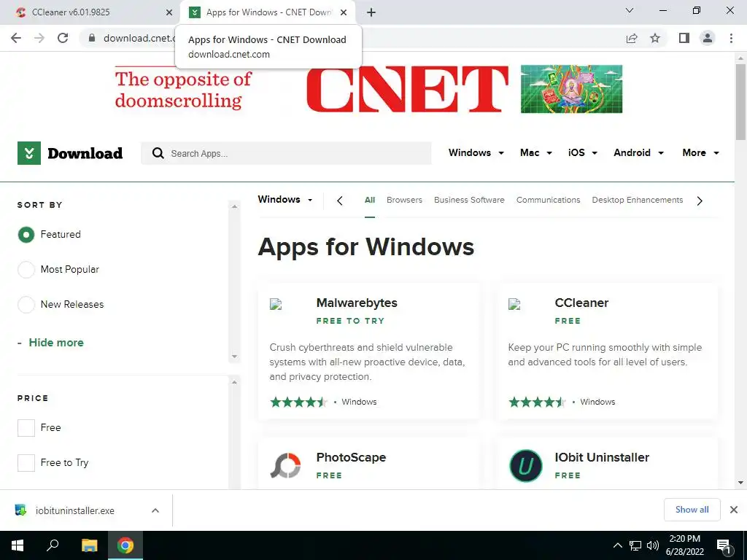Select the All category tab
The image size is (747, 560).
(x=370, y=200)
